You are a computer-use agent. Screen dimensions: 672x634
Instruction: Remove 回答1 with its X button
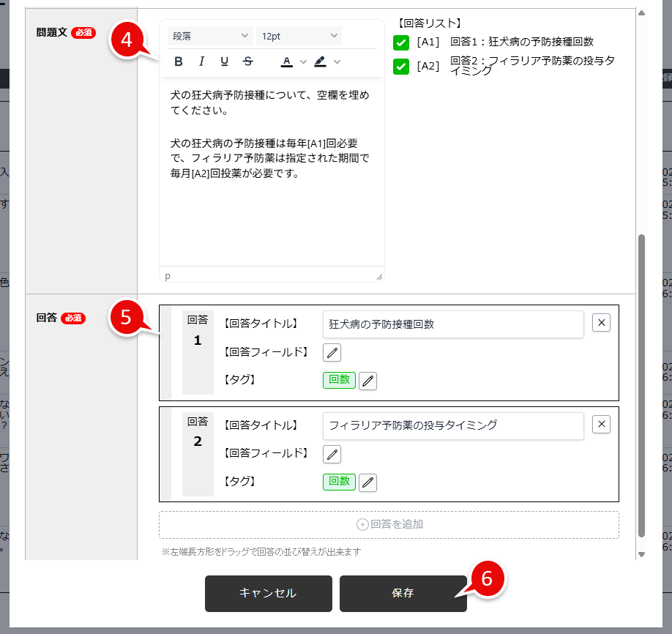(x=600, y=323)
